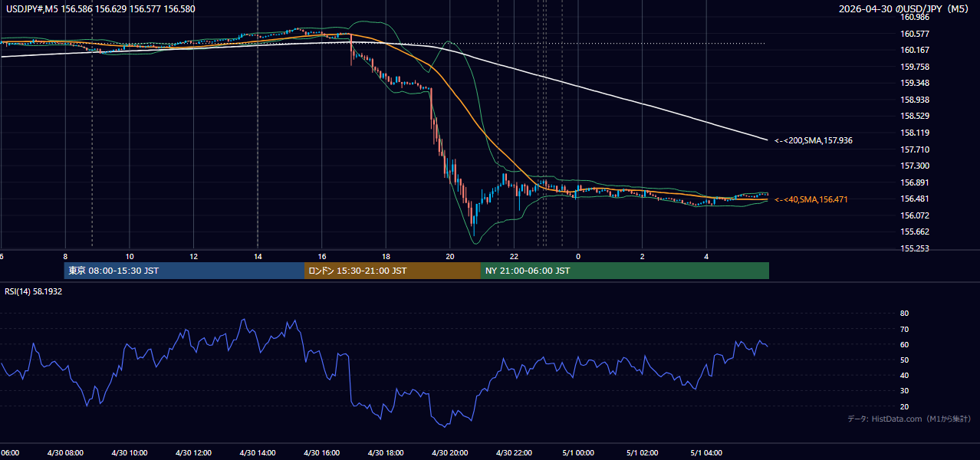Click the 東京 08:00-15:30 JST session bar
Viewport: 980px width, 460px height.
(x=184, y=271)
